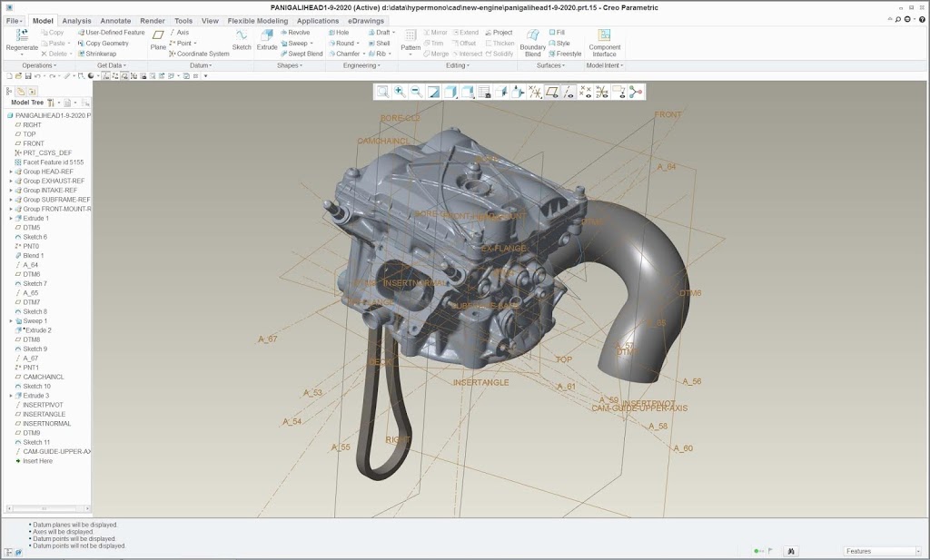The width and height of the screenshot is (930, 560).
Task: Toggle datum axis display in graphics toolbar
Action: [568, 92]
